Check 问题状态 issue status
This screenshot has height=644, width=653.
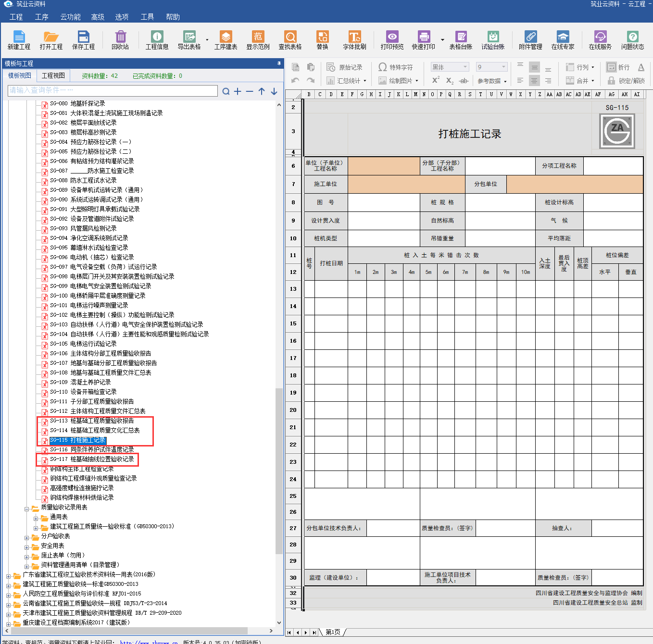[x=633, y=40]
